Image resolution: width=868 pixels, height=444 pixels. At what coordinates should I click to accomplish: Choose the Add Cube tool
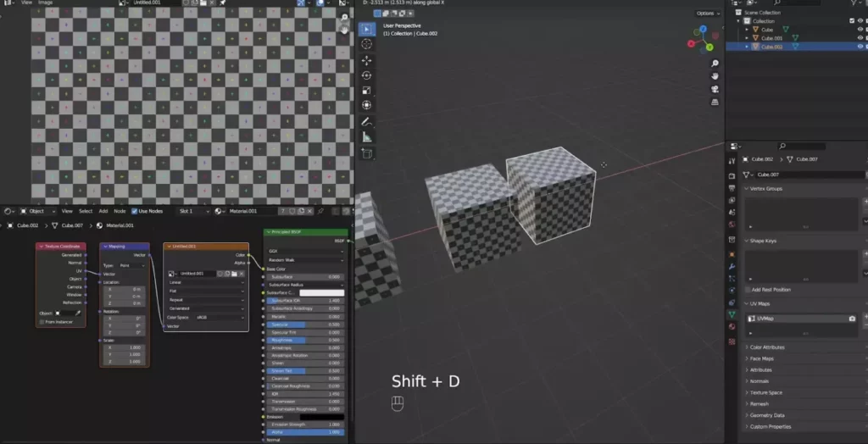pyautogui.click(x=367, y=153)
